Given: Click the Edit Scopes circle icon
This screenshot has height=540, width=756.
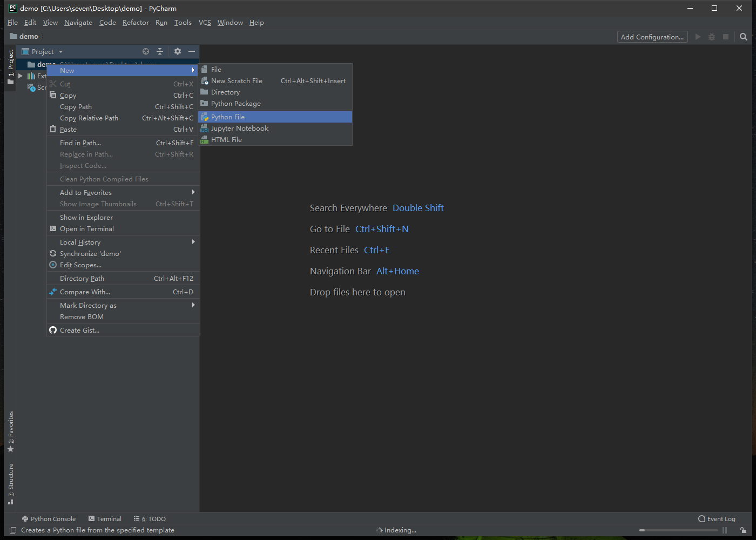Looking at the screenshot, I should coord(53,265).
